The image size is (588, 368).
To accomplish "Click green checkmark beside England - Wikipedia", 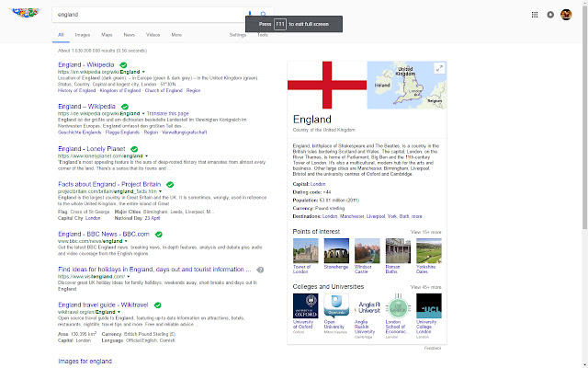I will pyautogui.click(x=123, y=65).
